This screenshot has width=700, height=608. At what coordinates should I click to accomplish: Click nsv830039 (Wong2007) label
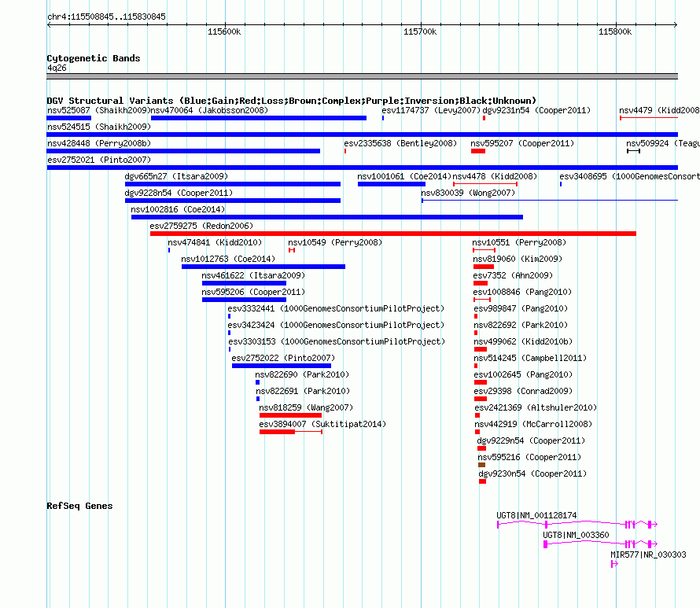click(x=468, y=193)
